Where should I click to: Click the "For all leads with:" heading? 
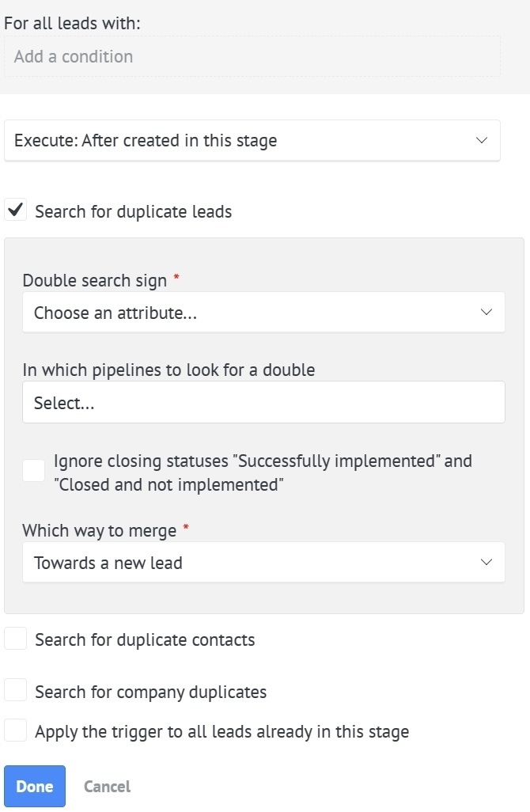tap(72, 23)
